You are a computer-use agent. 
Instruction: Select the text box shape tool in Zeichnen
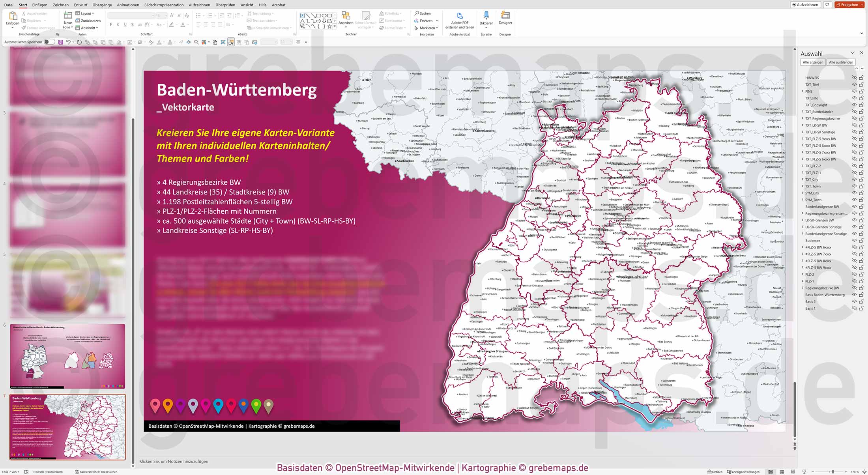pos(302,16)
